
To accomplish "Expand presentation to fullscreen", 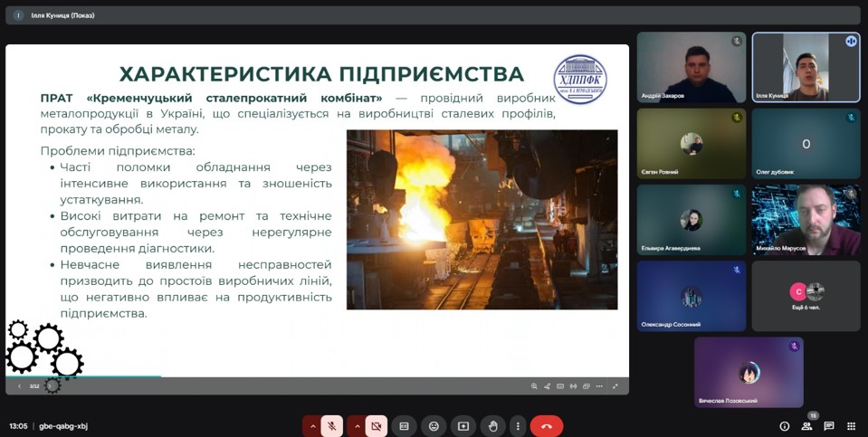I will (615, 386).
